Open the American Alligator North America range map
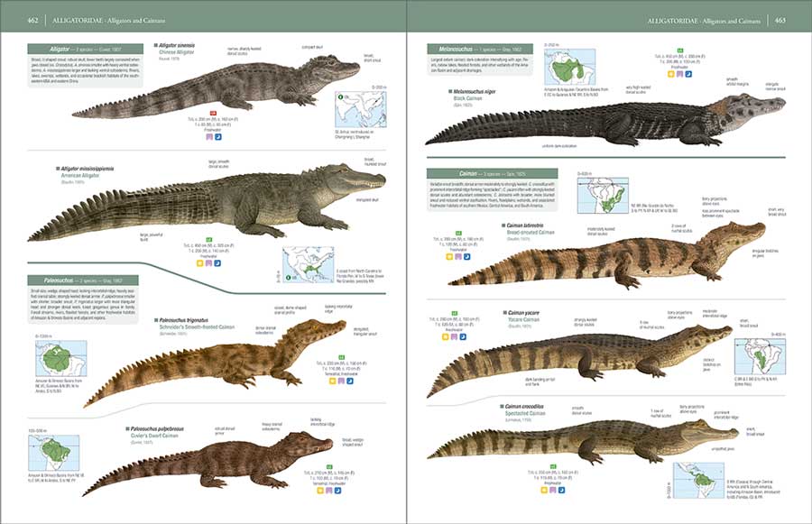812x524 pixels. 309,264
